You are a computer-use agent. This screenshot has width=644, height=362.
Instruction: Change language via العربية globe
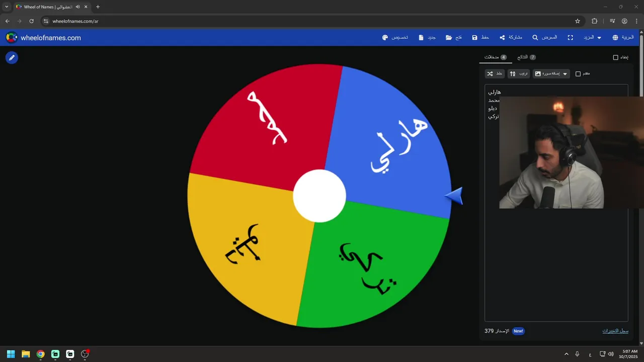coord(623,38)
